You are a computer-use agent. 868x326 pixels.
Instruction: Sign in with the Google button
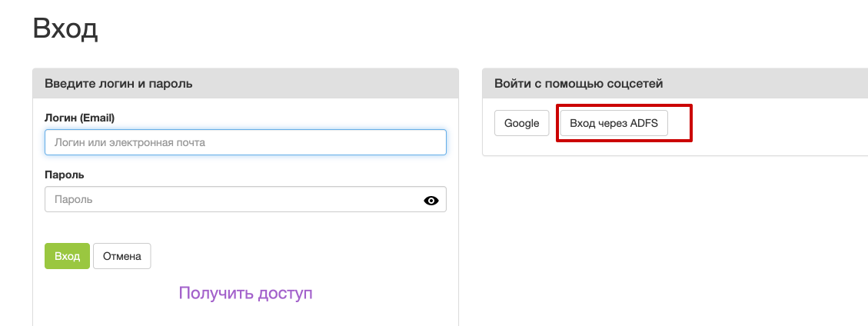521,123
